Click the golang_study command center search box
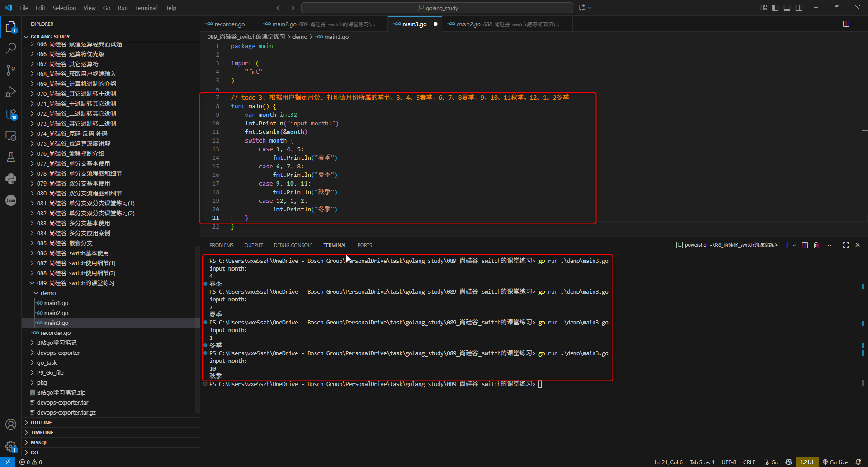The width and height of the screenshot is (868, 467). point(437,8)
